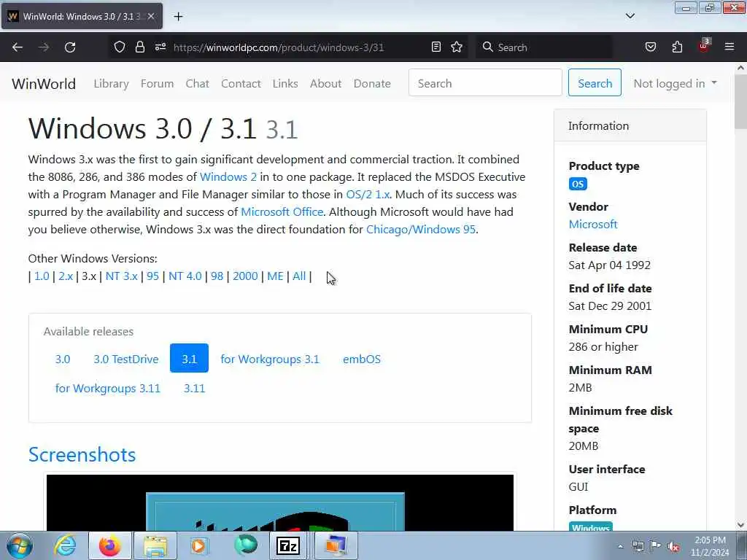Open the Donate nav item
The width and height of the screenshot is (747, 560).
tap(372, 83)
